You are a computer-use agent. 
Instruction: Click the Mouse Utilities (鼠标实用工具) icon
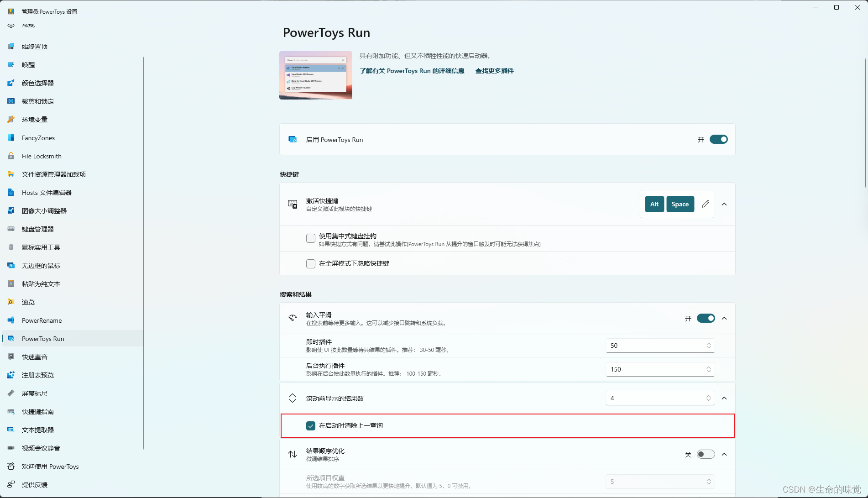coord(11,247)
